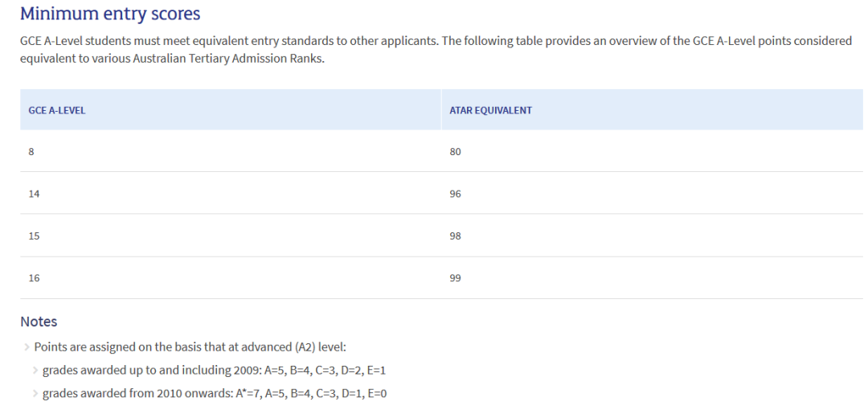
Task: Select the GCE A-Level value 14 cell
Action: click(34, 194)
